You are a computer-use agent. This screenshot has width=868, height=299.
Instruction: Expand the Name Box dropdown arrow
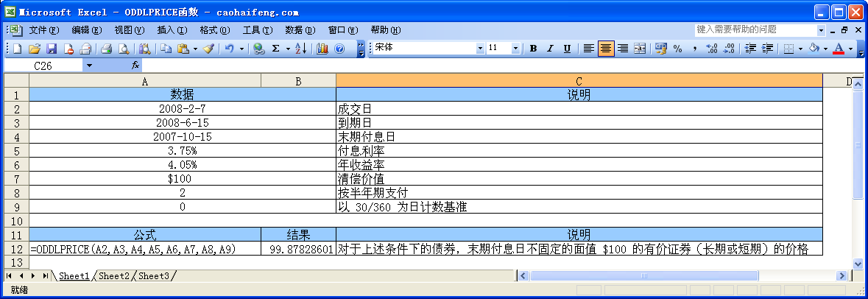click(90, 66)
